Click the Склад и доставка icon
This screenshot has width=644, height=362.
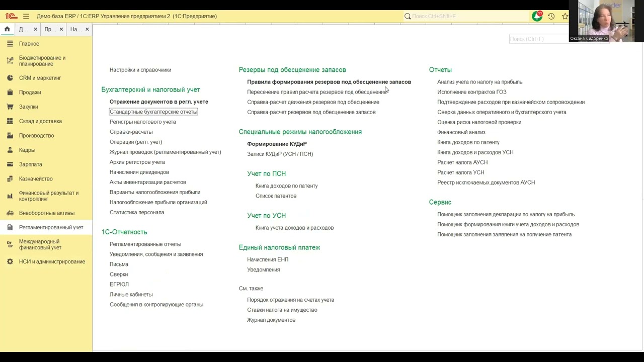[x=10, y=121]
